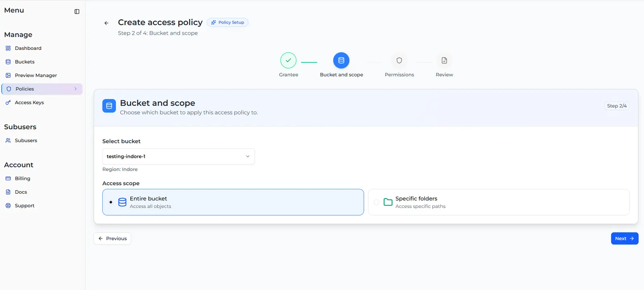
Task: Click the Billing card icon
Action: pos(8,178)
